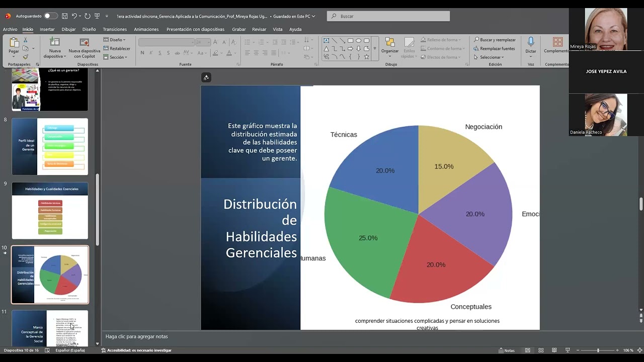Click the Nueva diapositiva icon
The width and height of the screenshot is (644, 362).
coord(54,42)
